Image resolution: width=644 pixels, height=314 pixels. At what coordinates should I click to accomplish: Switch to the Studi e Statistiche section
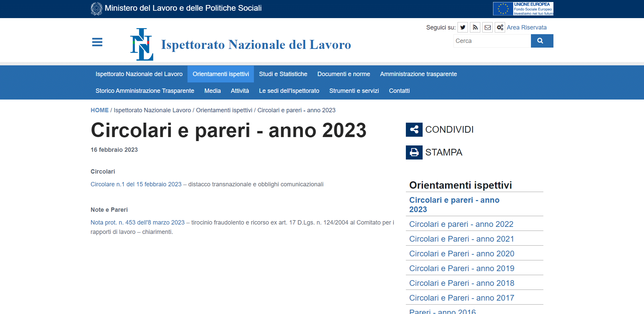(283, 74)
